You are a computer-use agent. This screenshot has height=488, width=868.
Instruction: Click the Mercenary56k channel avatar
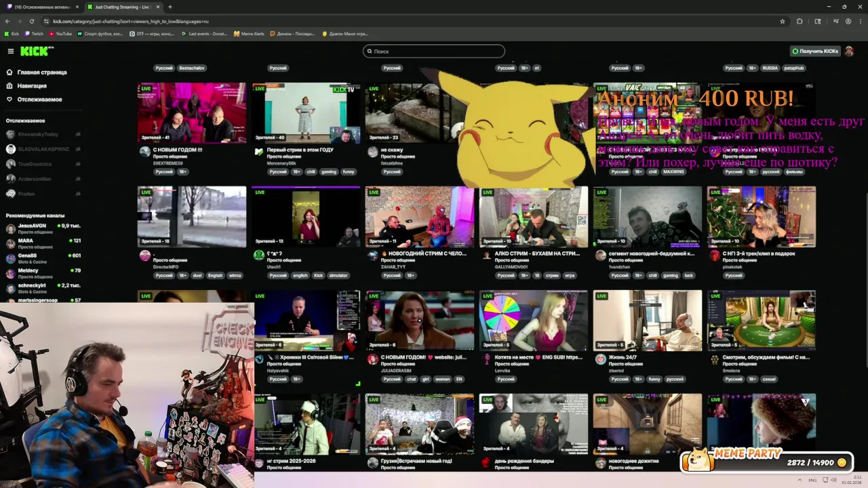click(258, 152)
